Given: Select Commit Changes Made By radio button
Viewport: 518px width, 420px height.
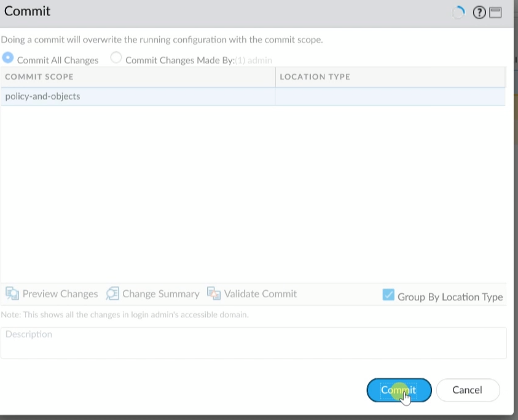Looking at the screenshot, I should 116,58.
